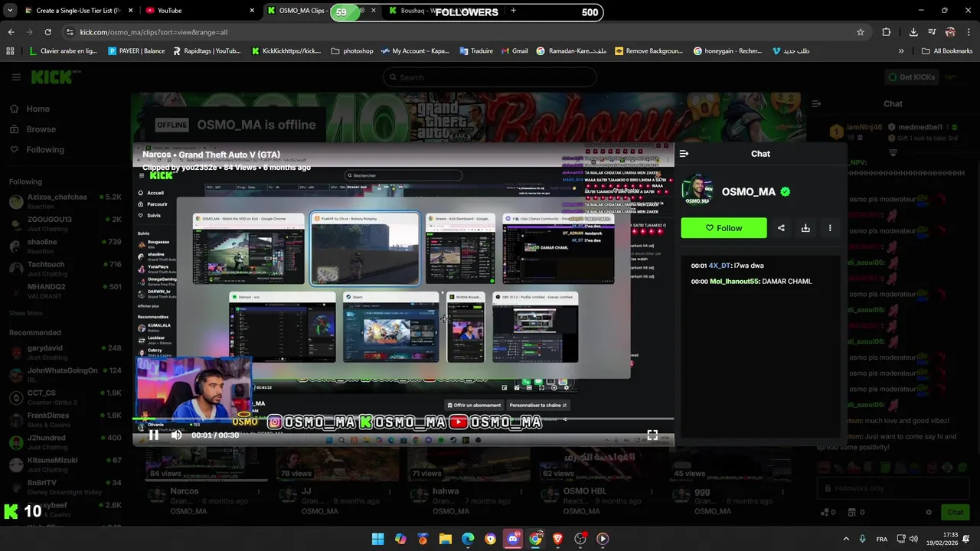The image size is (980, 551).
Task: Click chat username Mol_lhanout55
Action: (733, 281)
